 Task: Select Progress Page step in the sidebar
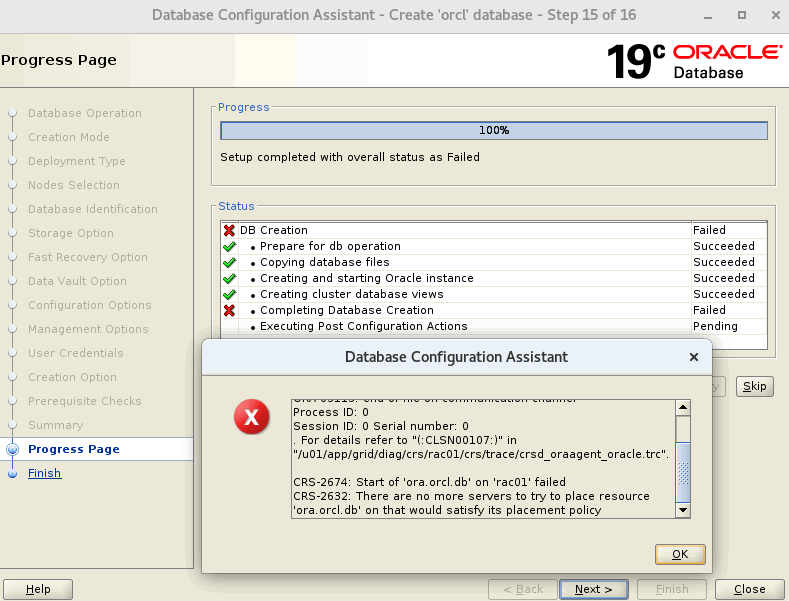pos(73,449)
